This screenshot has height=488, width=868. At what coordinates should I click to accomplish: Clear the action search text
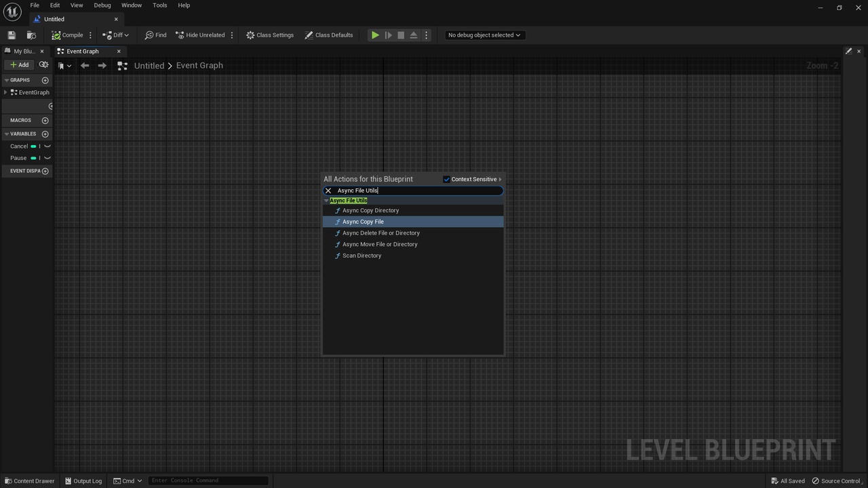pyautogui.click(x=328, y=191)
